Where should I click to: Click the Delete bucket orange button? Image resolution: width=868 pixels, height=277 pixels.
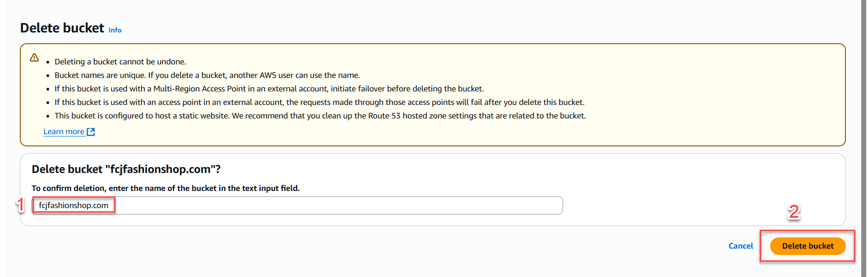808,246
